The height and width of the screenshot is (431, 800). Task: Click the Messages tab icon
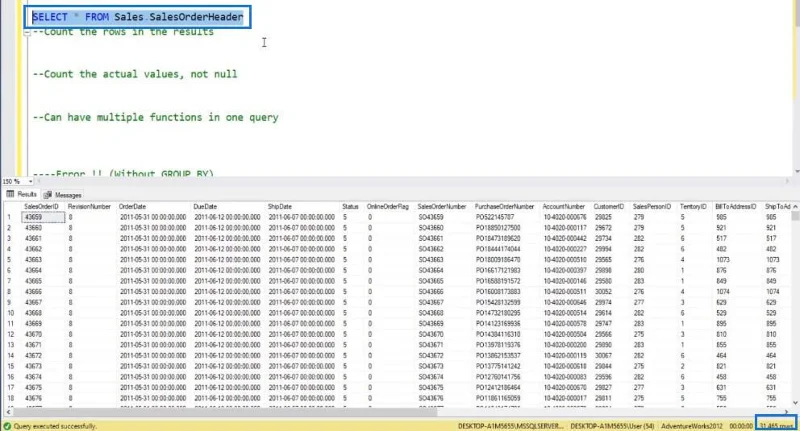click(47, 195)
